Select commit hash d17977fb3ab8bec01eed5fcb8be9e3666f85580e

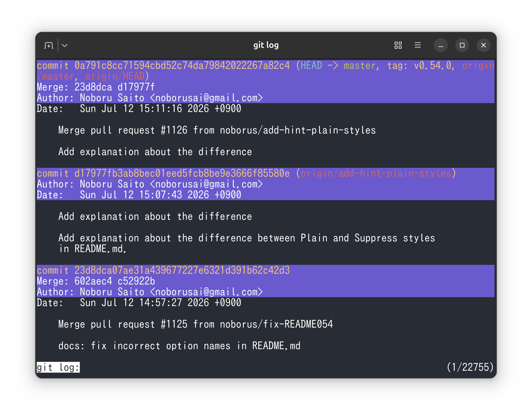(182, 173)
